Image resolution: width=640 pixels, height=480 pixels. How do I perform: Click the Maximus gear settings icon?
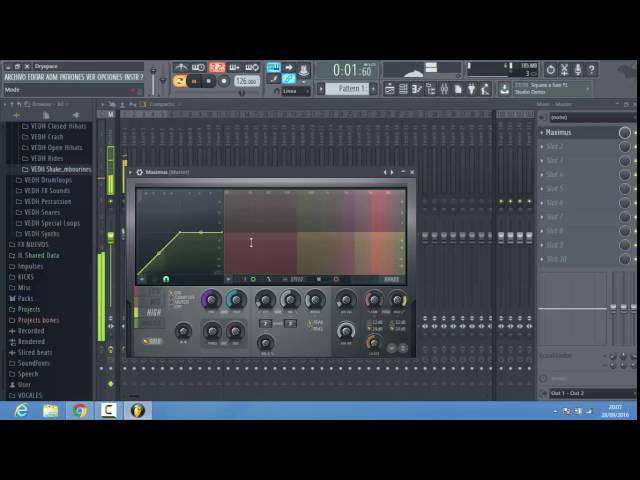(x=140, y=172)
